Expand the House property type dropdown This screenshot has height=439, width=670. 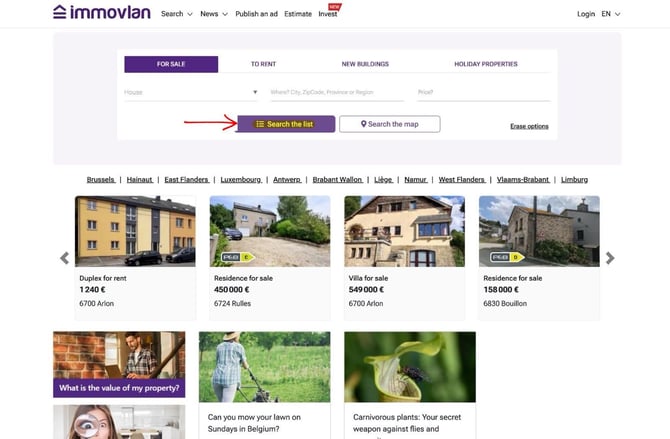191,92
